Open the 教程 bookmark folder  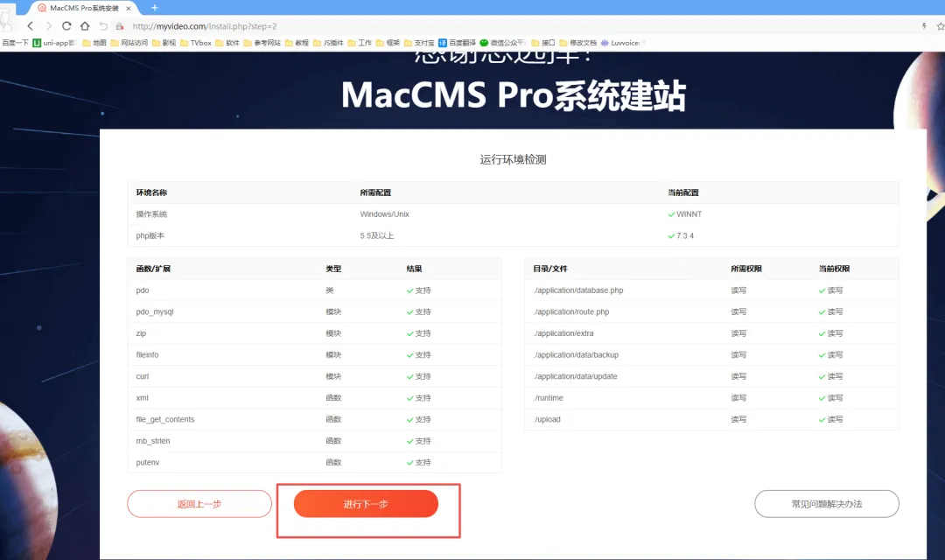tap(297, 43)
